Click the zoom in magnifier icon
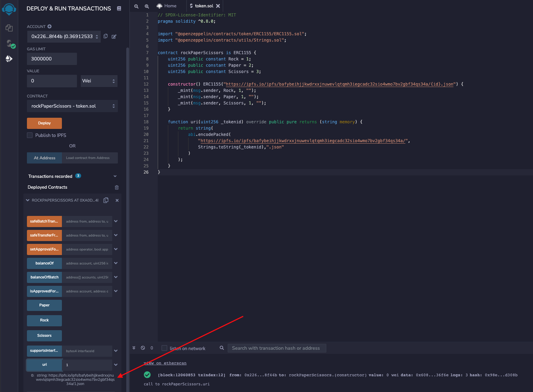Viewport: 533px width, 392px height. pos(147,6)
